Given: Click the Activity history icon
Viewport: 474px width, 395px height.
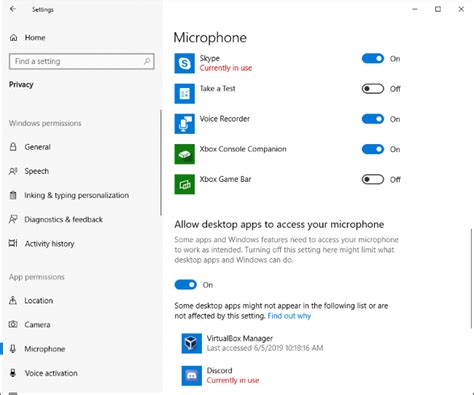Looking at the screenshot, I should [x=13, y=243].
